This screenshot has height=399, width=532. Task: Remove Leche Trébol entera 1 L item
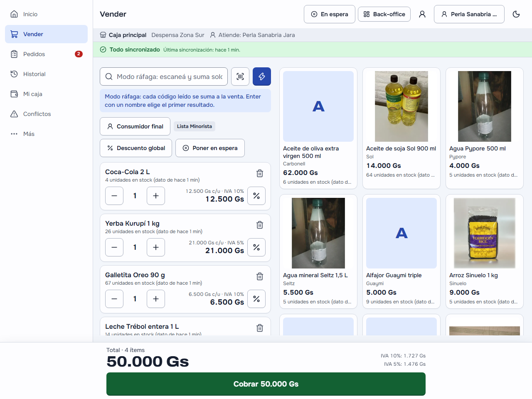click(260, 328)
